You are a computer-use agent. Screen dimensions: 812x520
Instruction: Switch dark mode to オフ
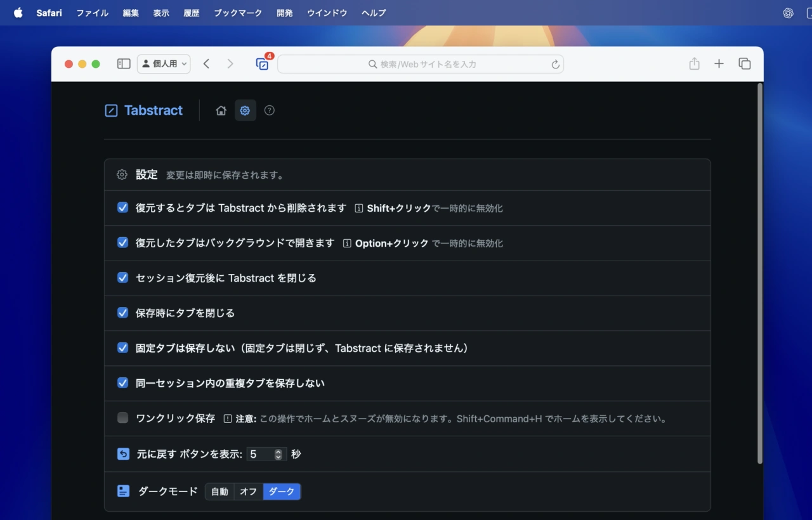click(x=248, y=491)
